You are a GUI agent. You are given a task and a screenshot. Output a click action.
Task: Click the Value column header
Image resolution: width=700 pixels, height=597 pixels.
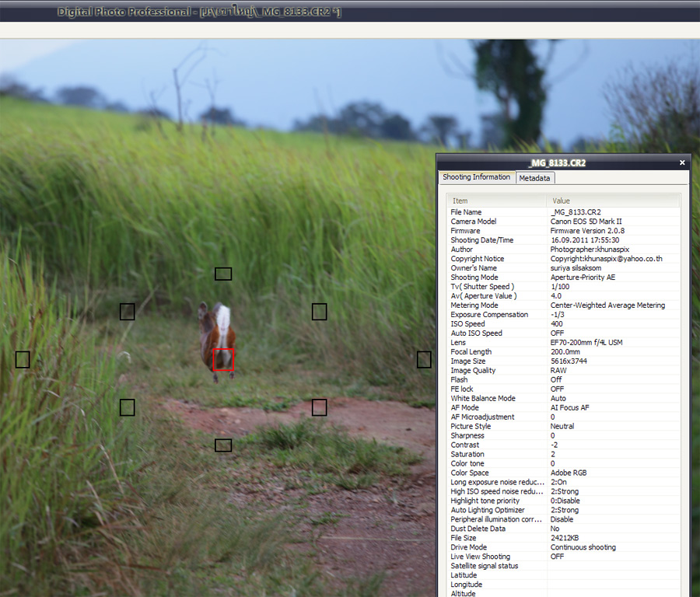click(561, 201)
